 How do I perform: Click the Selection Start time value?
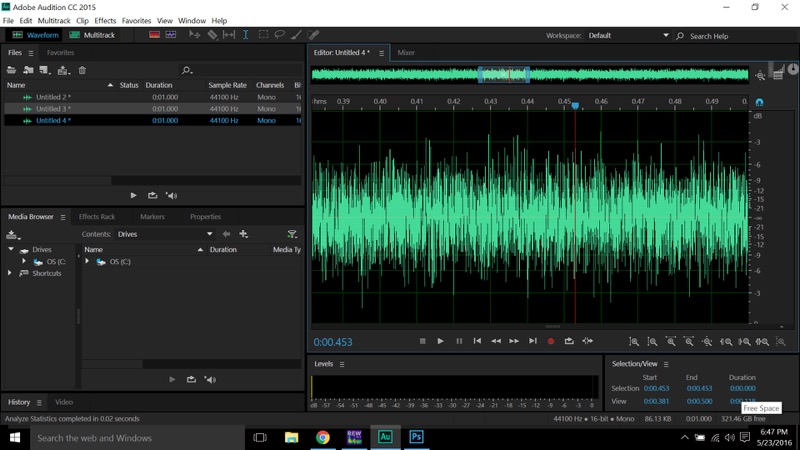click(x=657, y=388)
